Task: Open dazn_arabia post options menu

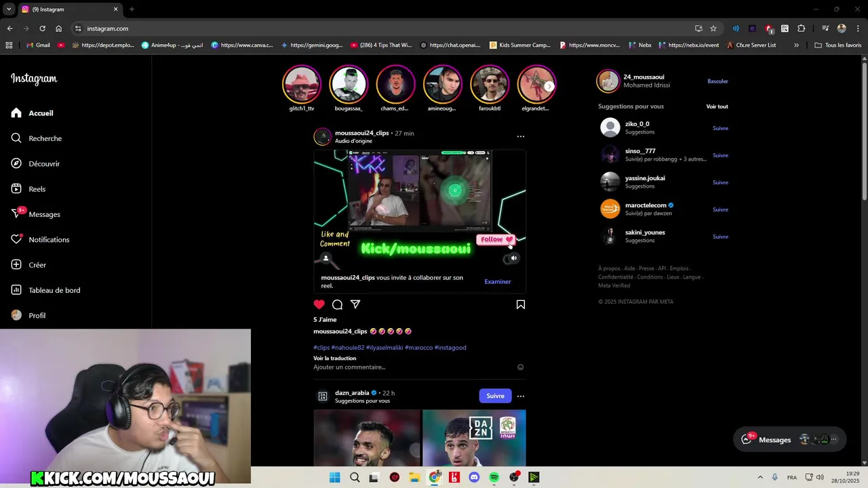Action: (521, 396)
